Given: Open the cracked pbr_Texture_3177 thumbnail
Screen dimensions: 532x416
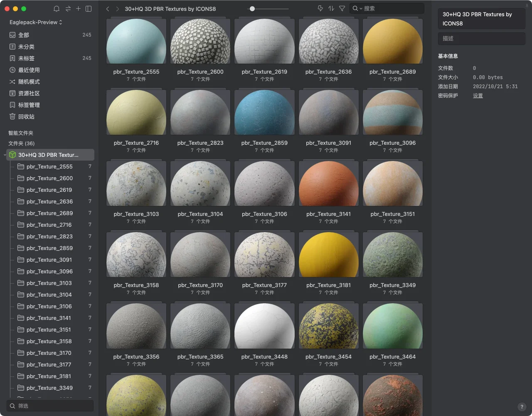Looking at the screenshot, I should coord(264,255).
